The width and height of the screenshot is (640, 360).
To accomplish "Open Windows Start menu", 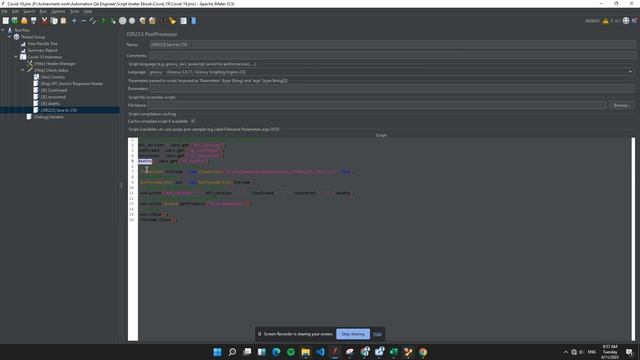I will [218, 352].
